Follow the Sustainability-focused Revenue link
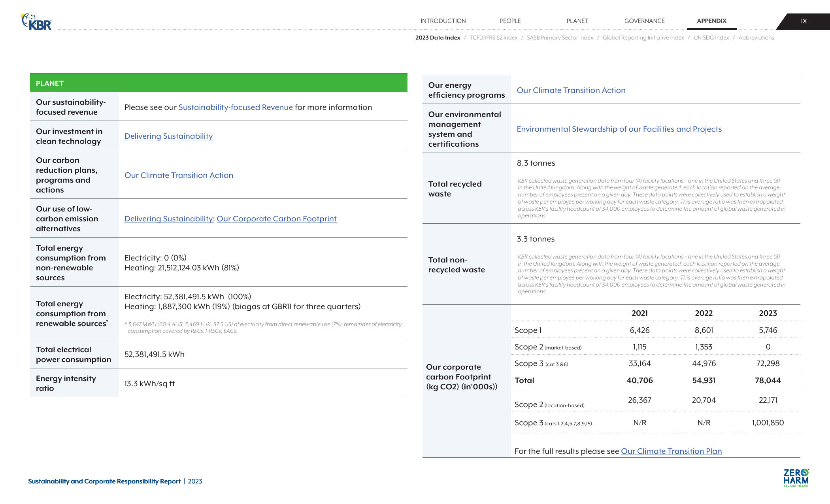The height and width of the screenshot is (504, 830). click(236, 107)
